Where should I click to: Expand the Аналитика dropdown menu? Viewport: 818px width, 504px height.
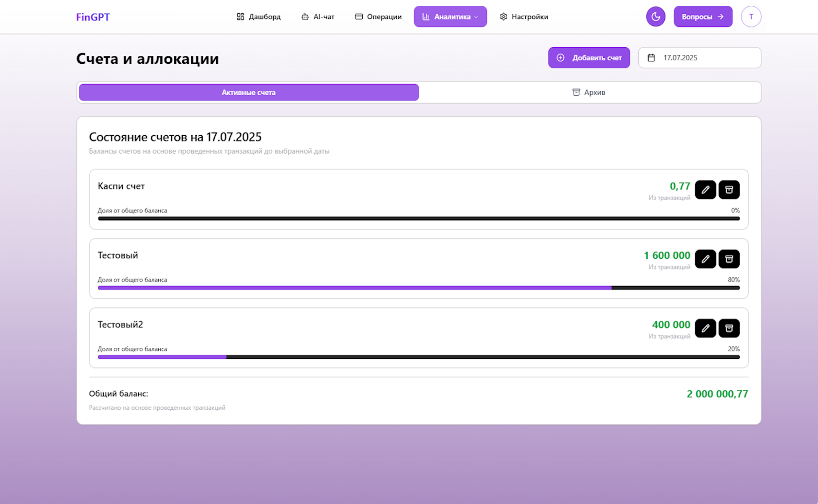(450, 17)
